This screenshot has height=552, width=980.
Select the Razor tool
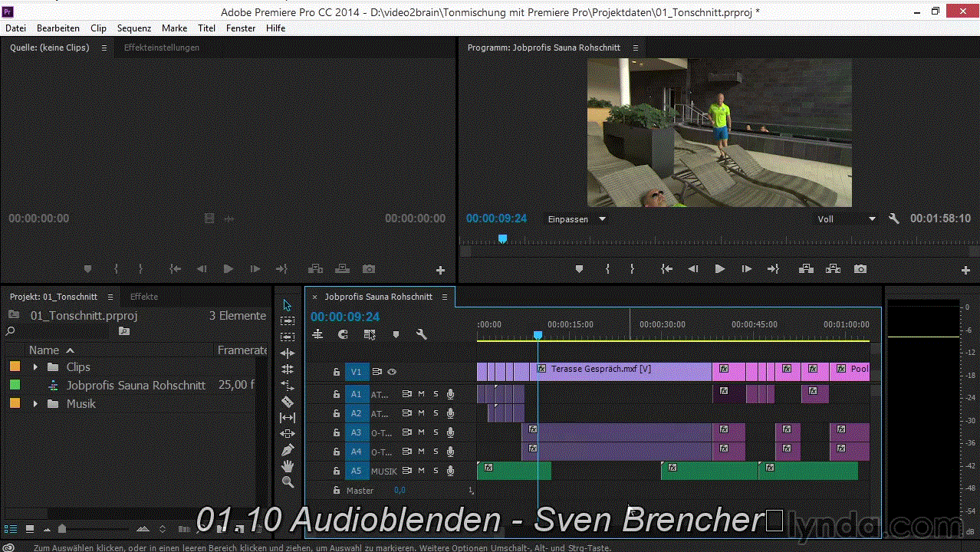288,402
